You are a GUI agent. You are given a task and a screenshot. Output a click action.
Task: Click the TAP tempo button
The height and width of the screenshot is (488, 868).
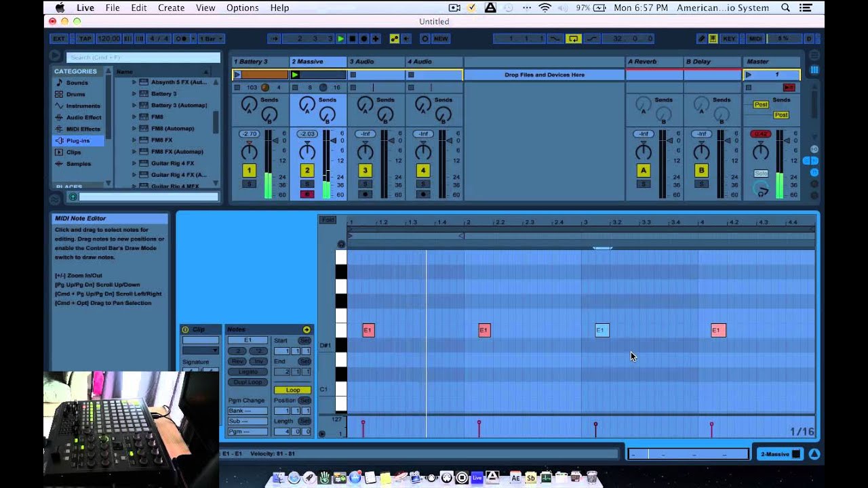85,39
